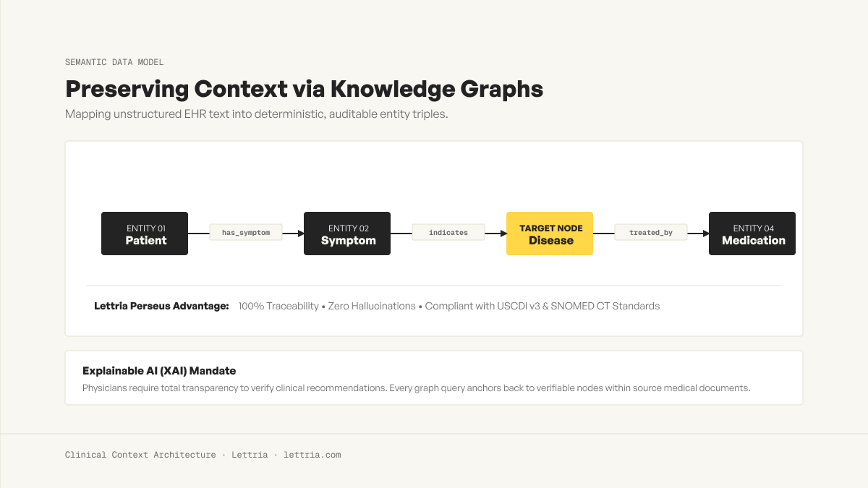Screen dimensions: 868x488
Task: Click the has_symptom relation label
Action: [x=246, y=233]
